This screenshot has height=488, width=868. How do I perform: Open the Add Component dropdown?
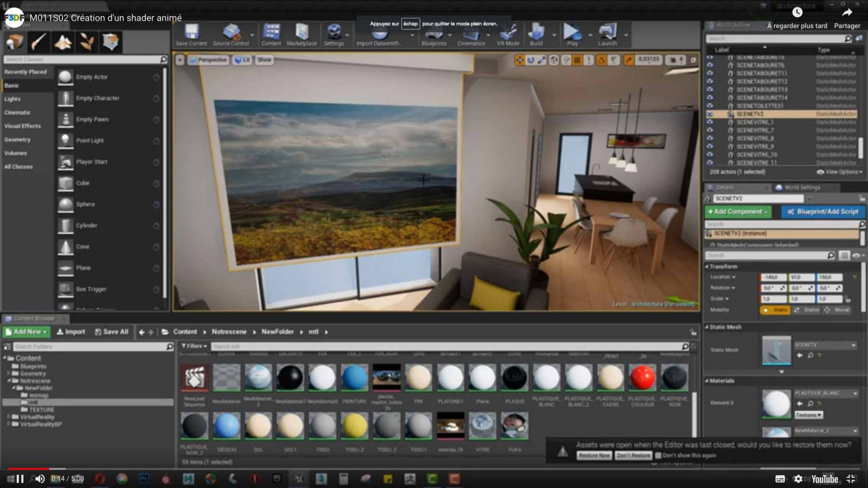pyautogui.click(x=738, y=211)
